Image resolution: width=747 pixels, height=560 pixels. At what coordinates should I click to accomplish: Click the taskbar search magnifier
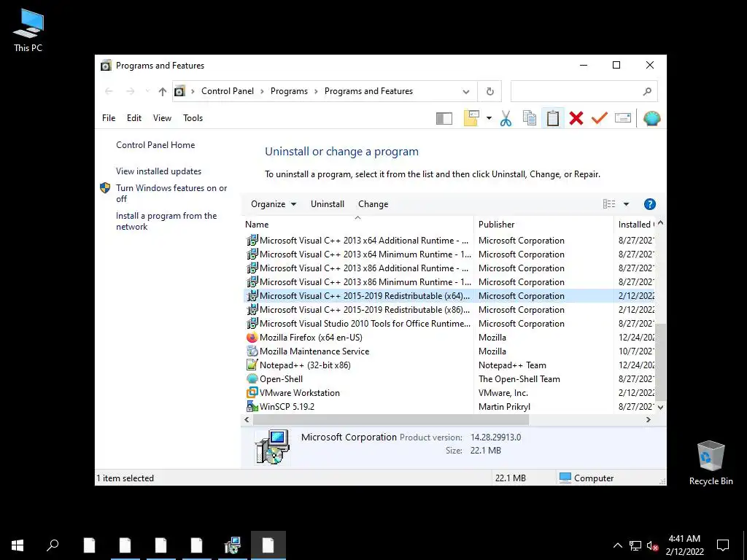coord(53,545)
